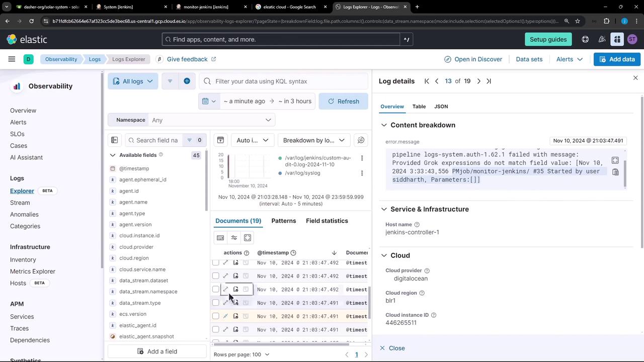Click the elastic logo in header
The height and width of the screenshot is (362, 644).
(27, 39)
